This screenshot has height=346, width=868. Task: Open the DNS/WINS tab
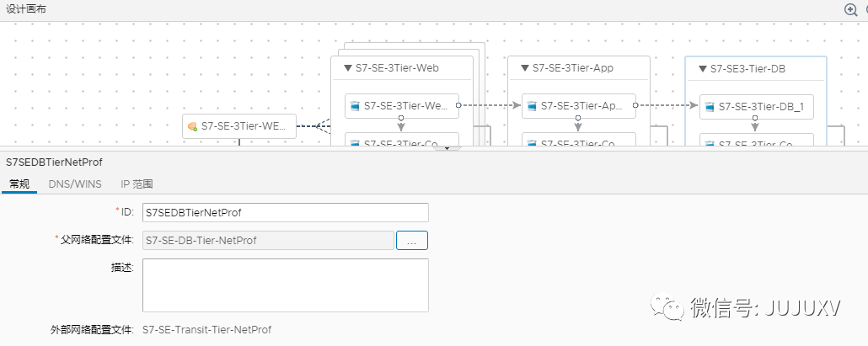tap(75, 184)
